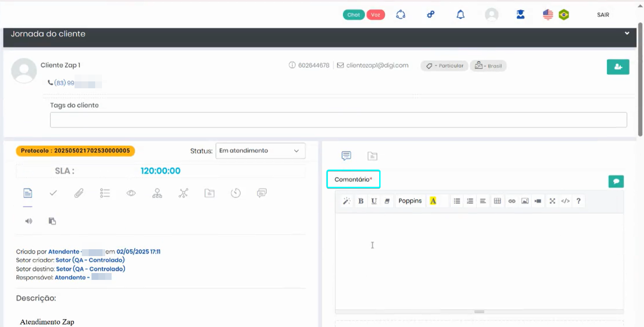
Task: Open the notifications bell
Action: (x=461, y=15)
